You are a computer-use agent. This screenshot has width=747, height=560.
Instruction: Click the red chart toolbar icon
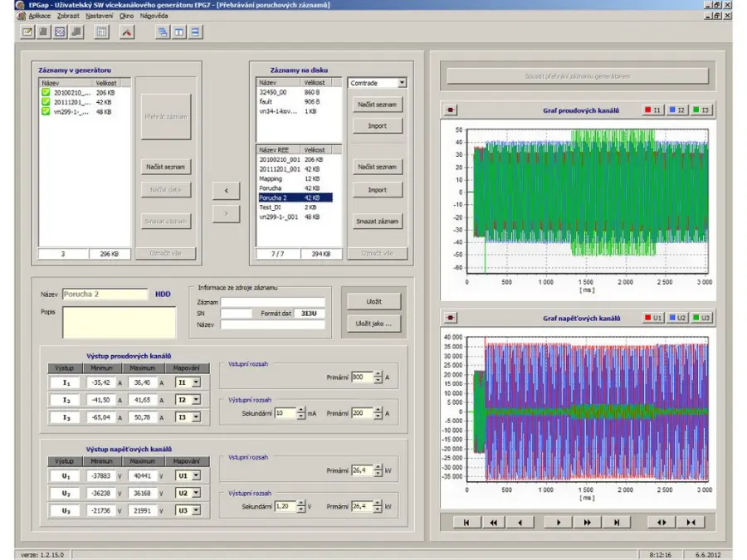pos(127,32)
